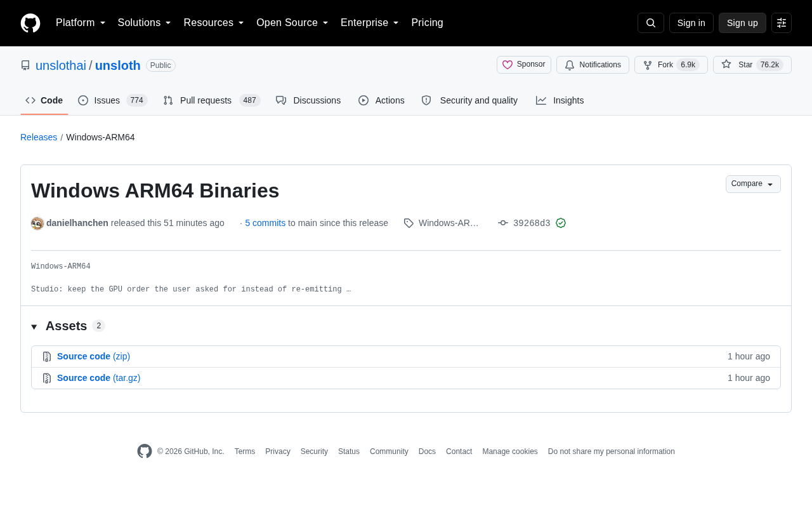Image resolution: width=812 pixels, height=508 pixels.
Task: Switch to the Pull requests tab
Action: [x=211, y=100]
